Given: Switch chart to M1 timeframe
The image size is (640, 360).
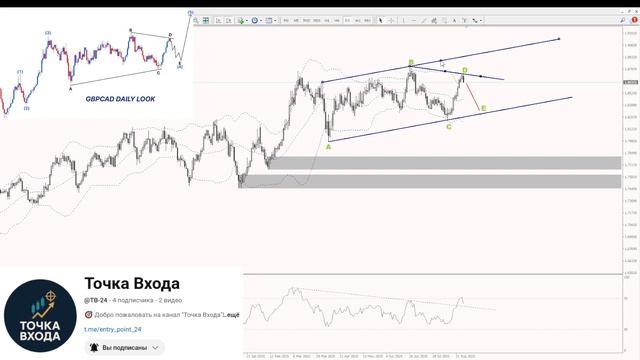Looking at the screenshot, I should (286, 20).
